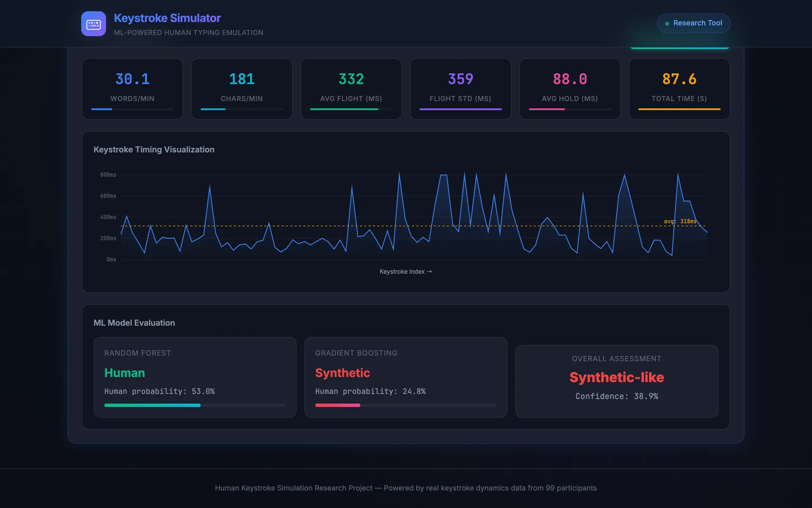Click the 359 FLIGHT STD value
The width and height of the screenshot is (812, 508).
point(461,79)
